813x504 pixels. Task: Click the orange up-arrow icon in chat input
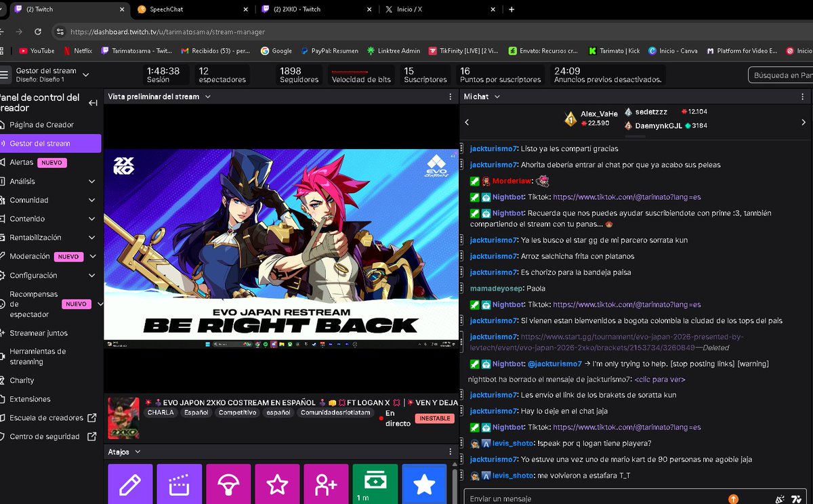pyautogui.click(x=733, y=499)
